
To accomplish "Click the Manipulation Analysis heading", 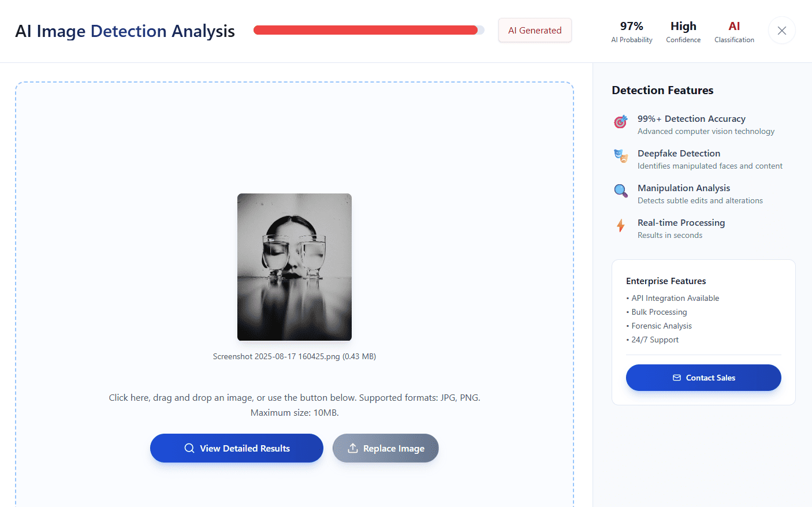I will [684, 188].
